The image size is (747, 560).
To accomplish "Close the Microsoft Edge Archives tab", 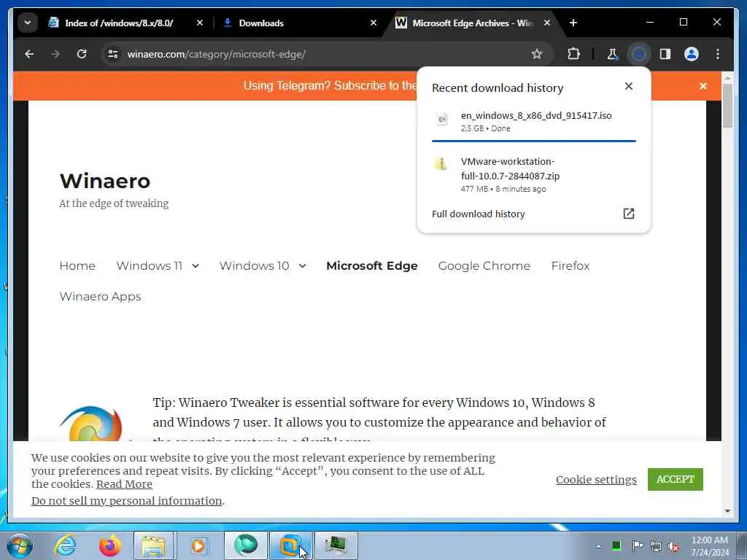I will point(547,23).
